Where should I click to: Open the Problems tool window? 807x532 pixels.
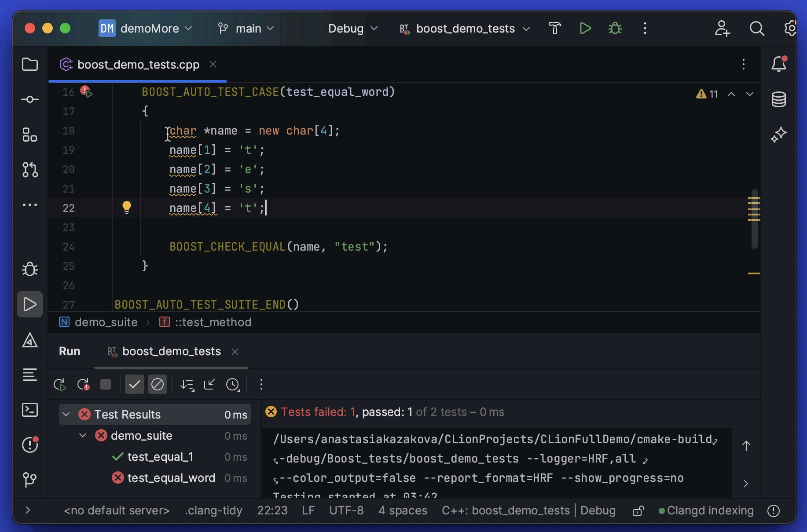(30, 445)
